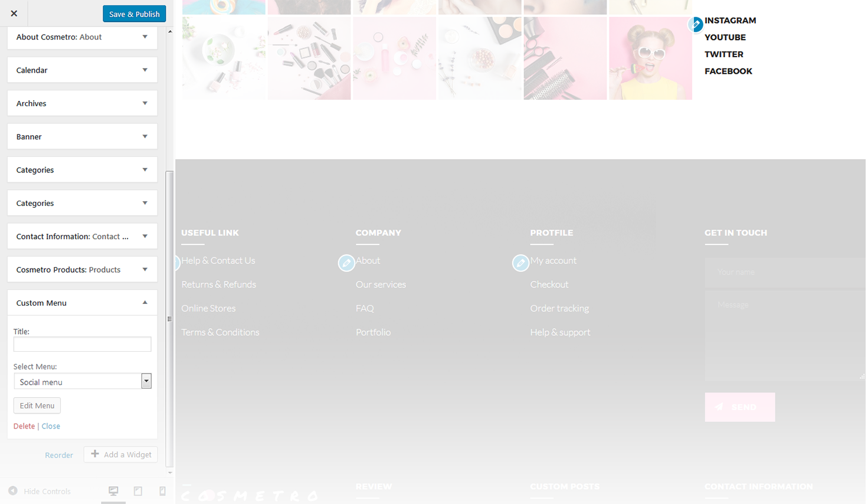Switch to desktop preview device icon
The width and height of the screenshot is (868, 504).
click(113, 491)
